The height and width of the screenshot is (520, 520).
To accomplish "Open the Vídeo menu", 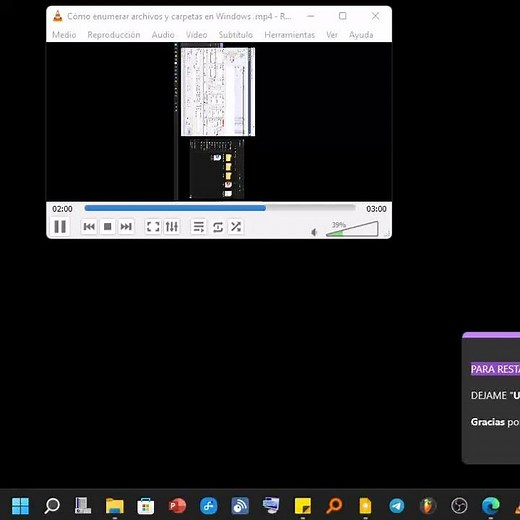I will click(x=197, y=35).
